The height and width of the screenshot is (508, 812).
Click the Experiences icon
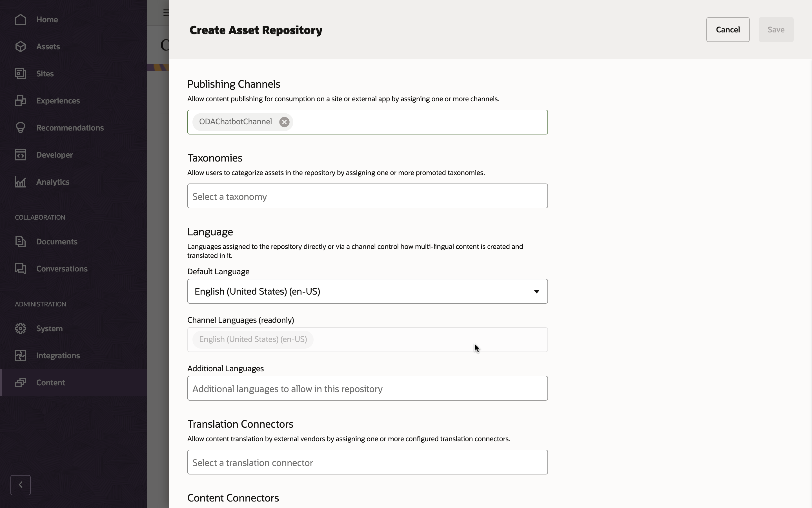point(21,100)
